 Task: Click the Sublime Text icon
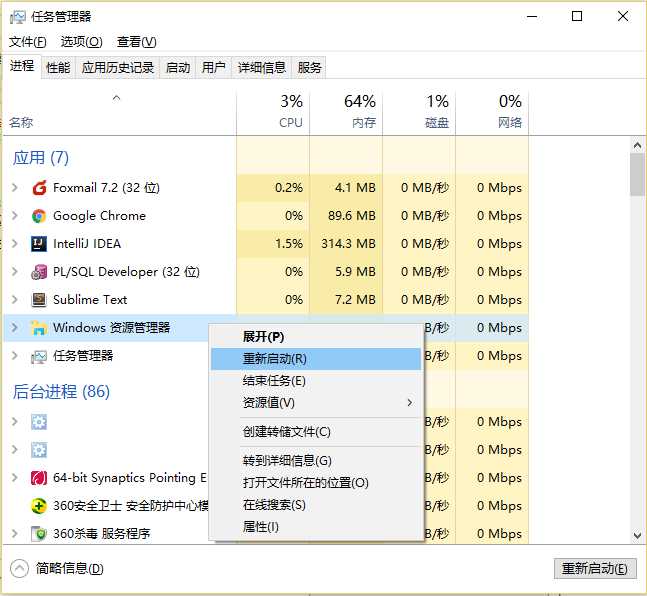[x=39, y=300]
